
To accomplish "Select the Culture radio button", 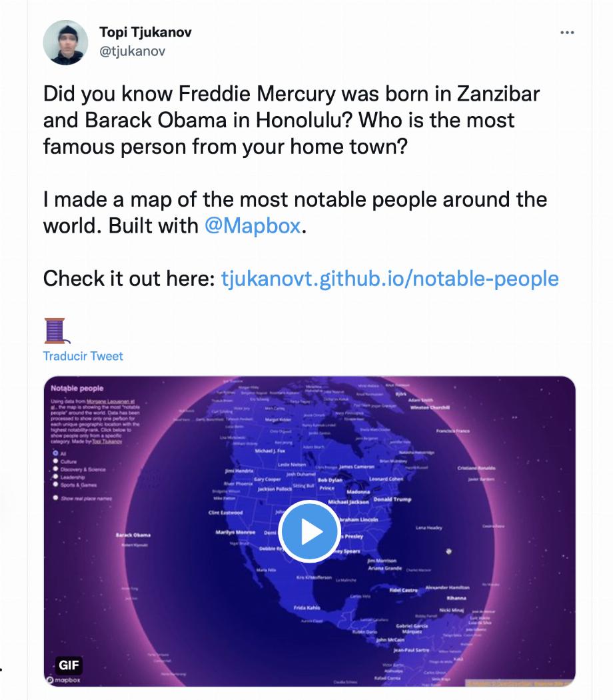I will [x=56, y=461].
